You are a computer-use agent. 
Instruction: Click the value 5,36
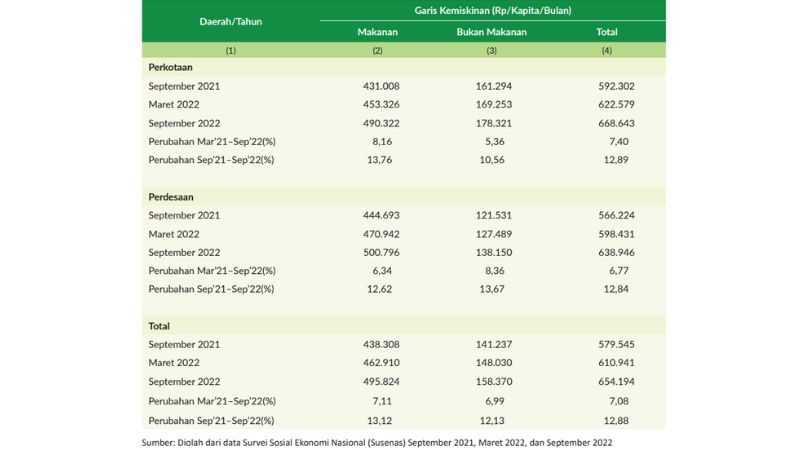494,142
